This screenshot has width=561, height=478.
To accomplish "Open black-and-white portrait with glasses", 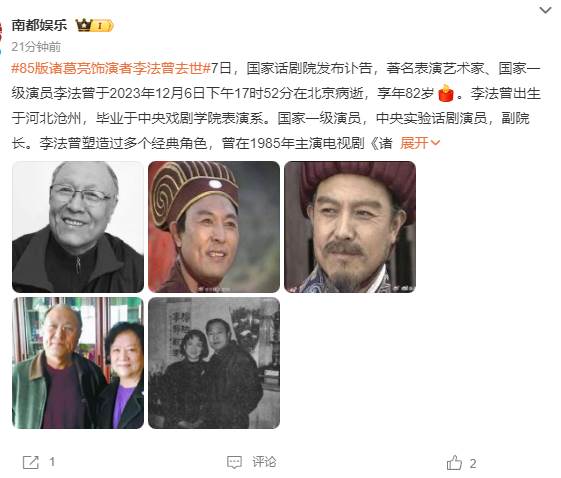I will point(78,227).
